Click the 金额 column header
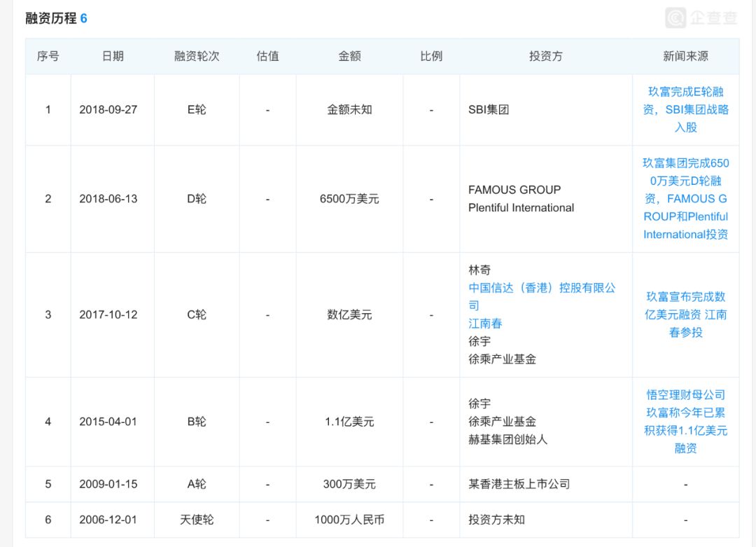 349,56
